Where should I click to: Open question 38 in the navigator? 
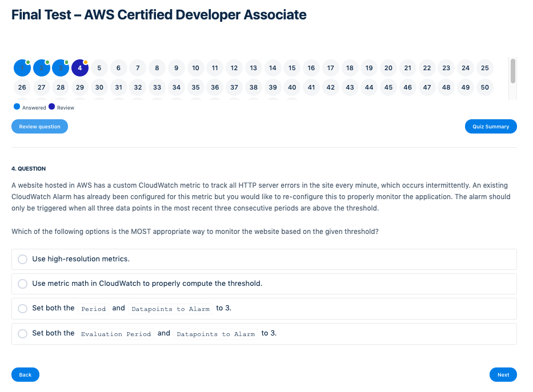coord(253,87)
